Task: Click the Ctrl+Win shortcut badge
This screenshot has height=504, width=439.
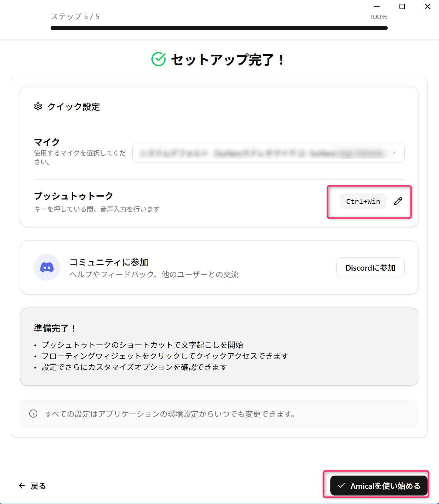Action: pos(363,201)
